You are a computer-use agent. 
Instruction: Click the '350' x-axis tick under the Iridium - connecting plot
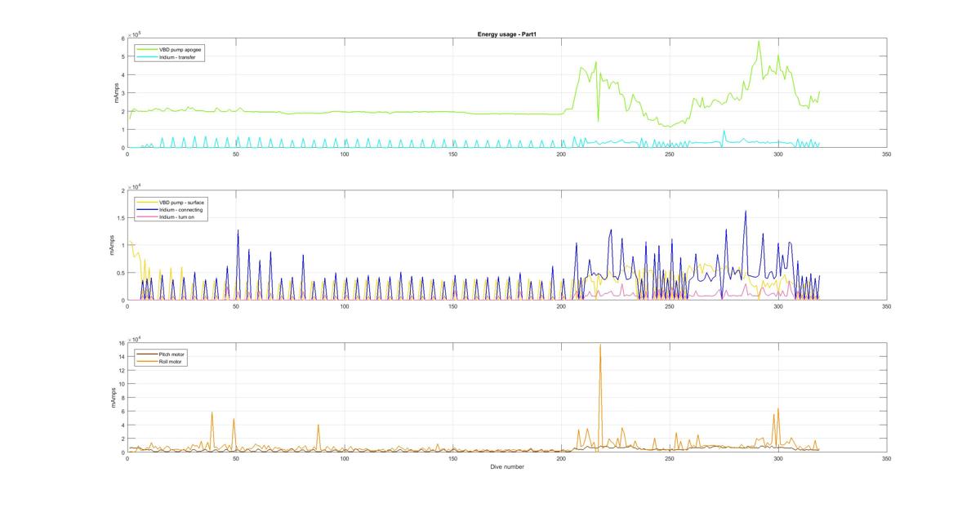click(886, 306)
